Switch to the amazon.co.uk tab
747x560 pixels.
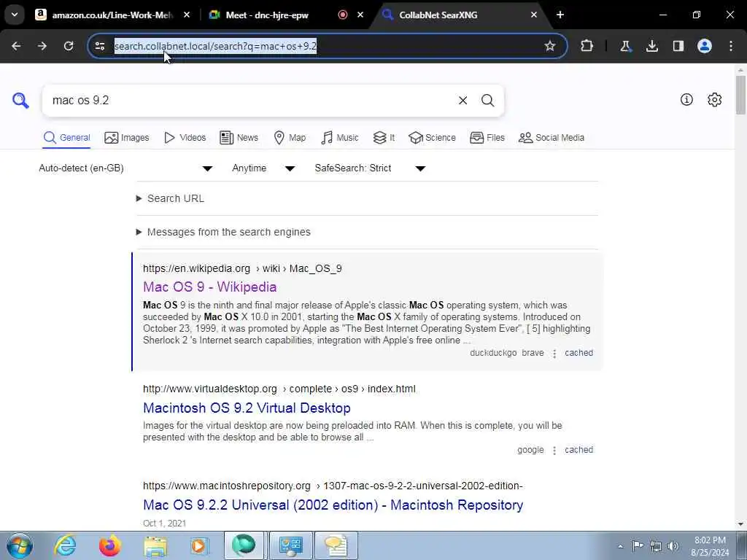[113, 15]
